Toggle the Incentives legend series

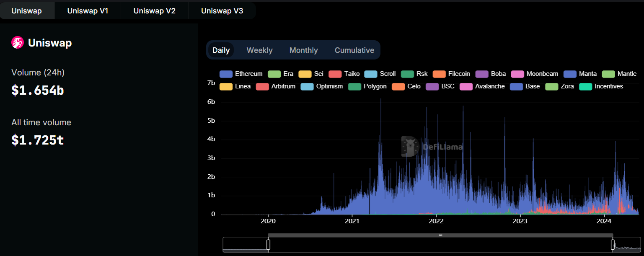coord(601,86)
